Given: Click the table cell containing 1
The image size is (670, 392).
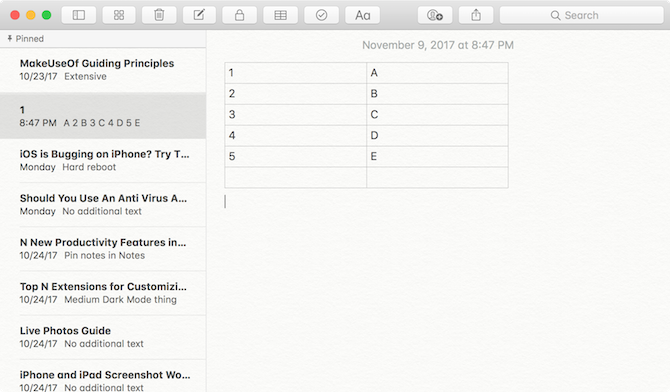Looking at the screenshot, I should tap(296, 73).
